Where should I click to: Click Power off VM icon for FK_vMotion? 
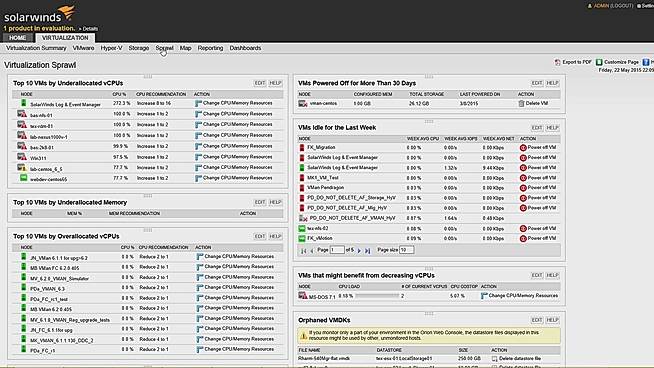(523, 239)
